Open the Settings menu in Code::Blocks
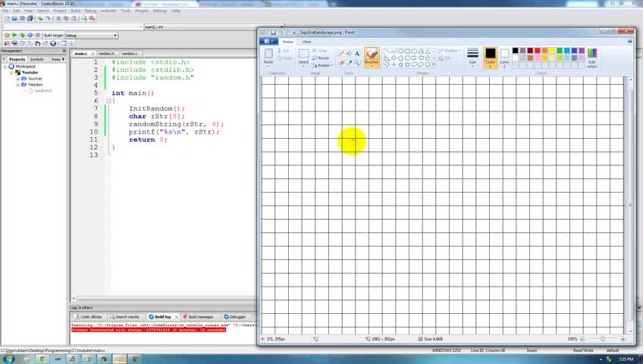Screen dimensions: 643x364 pyautogui.click(x=160, y=11)
